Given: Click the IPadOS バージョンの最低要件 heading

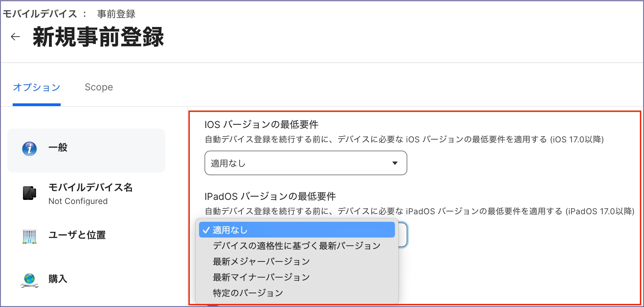Looking at the screenshot, I should click(270, 196).
